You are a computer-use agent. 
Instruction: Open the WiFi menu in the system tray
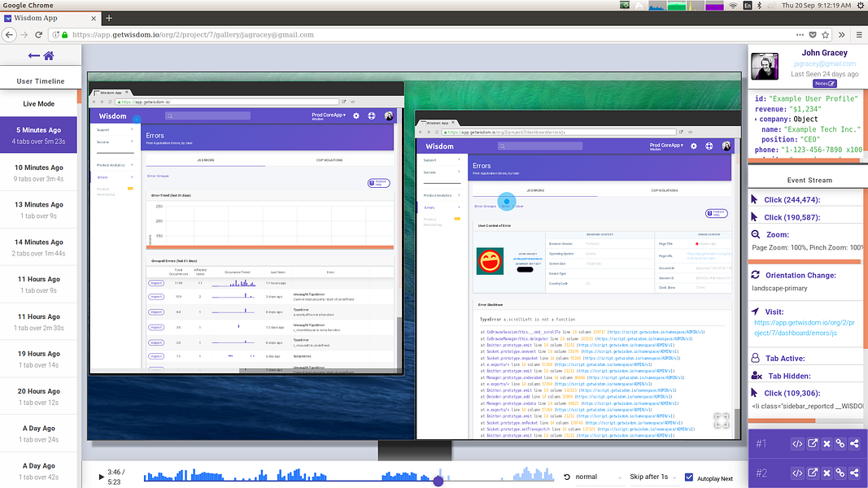point(733,5)
